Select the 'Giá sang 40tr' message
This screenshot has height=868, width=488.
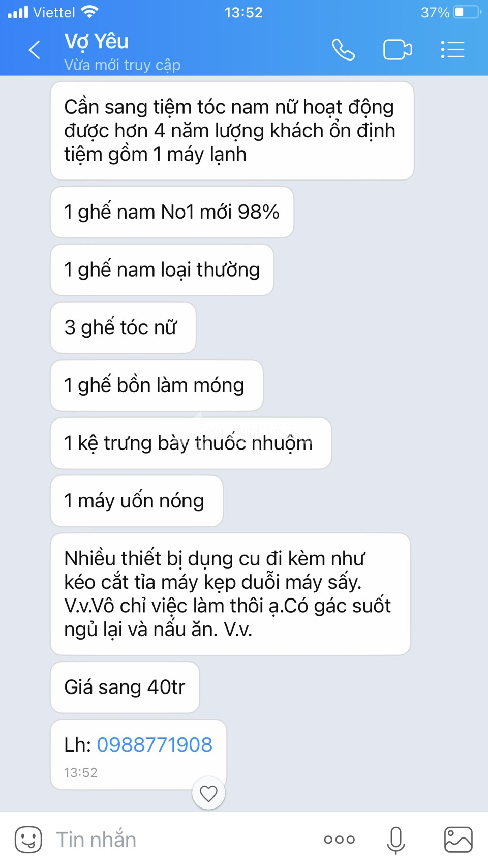coord(125,687)
